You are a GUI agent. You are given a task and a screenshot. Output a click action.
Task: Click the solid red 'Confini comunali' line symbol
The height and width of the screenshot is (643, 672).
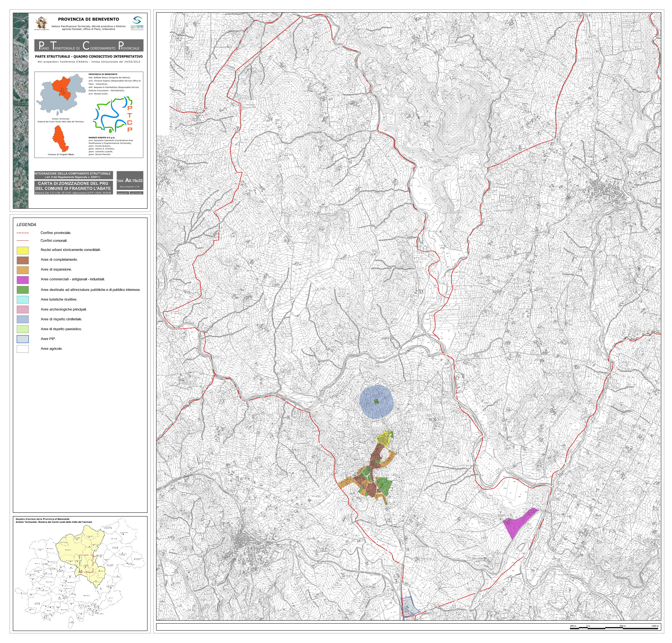(23, 241)
